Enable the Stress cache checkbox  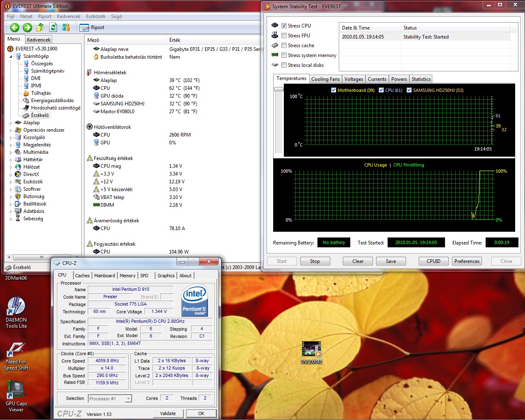(284, 45)
